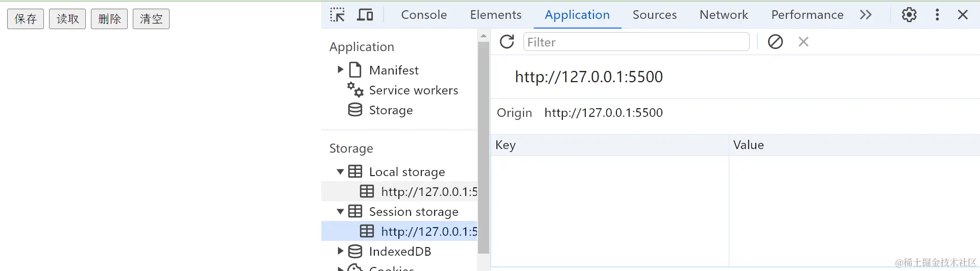Viewport: 980px width, 271px height.
Task: Open the DevTools three-dot menu
Action: [x=937, y=15]
